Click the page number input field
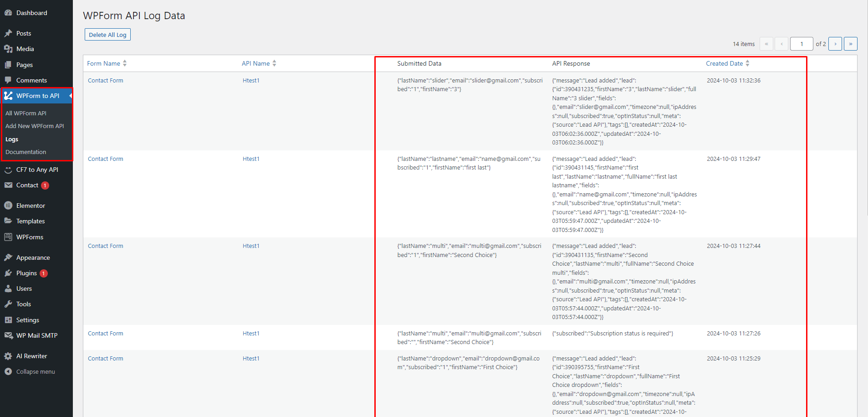868x417 pixels. (802, 44)
